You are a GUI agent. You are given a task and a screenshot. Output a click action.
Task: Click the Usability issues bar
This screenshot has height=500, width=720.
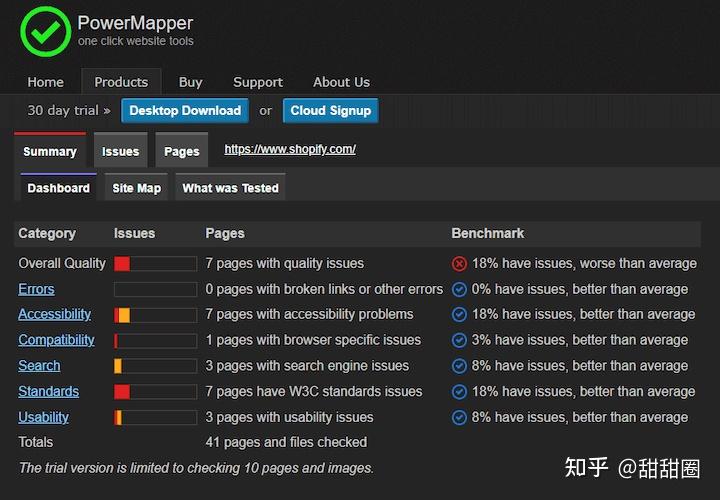(156, 417)
